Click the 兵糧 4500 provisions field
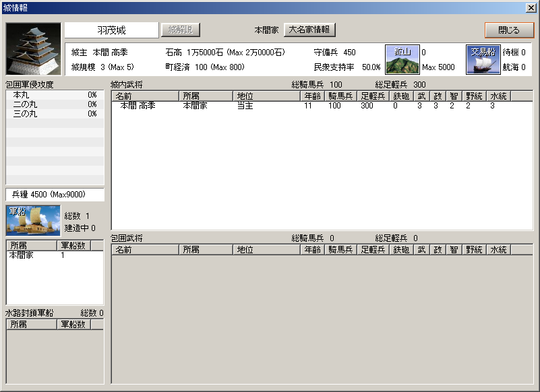Image resolution: width=540 pixels, height=392 pixels. tap(55, 195)
